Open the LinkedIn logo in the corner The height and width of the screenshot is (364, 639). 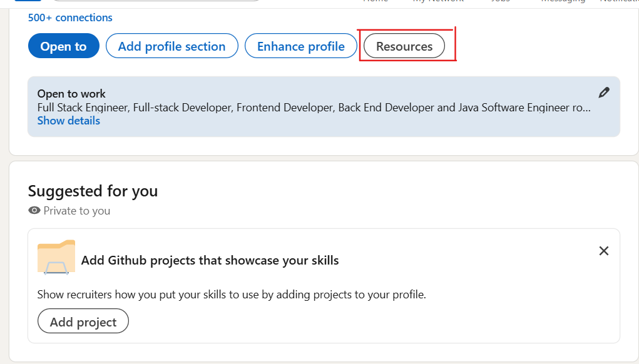coord(28,2)
